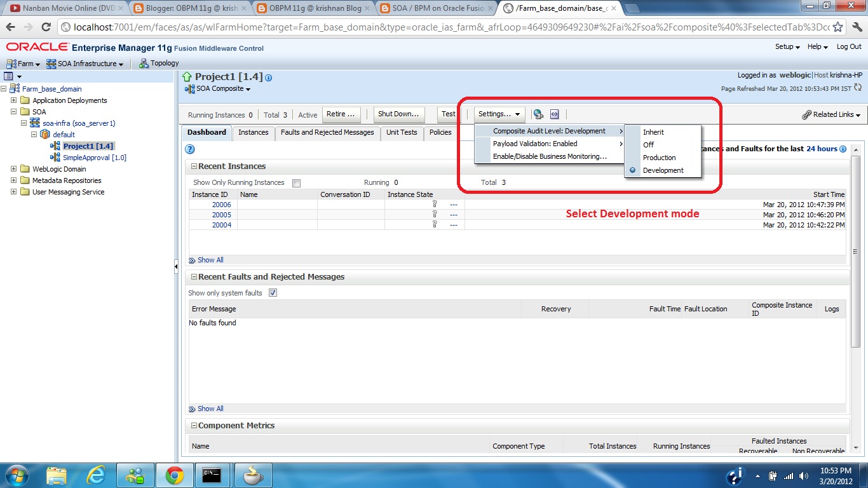The height and width of the screenshot is (488, 868).
Task: Select SimpleApproval [1.0] in the tree
Action: point(94,158)
